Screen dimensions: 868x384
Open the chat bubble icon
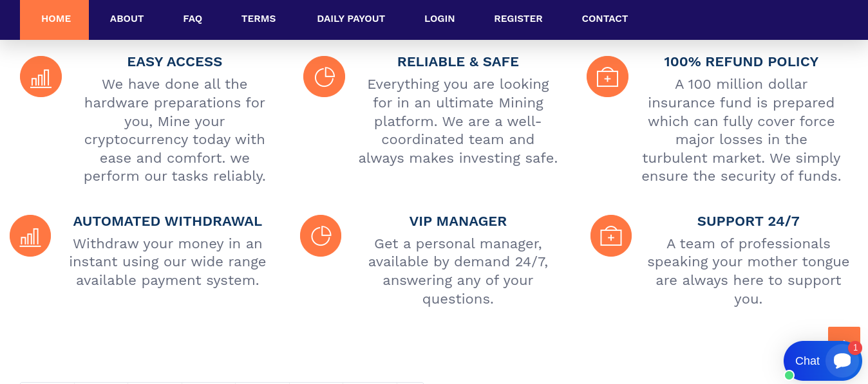point(842,361)
